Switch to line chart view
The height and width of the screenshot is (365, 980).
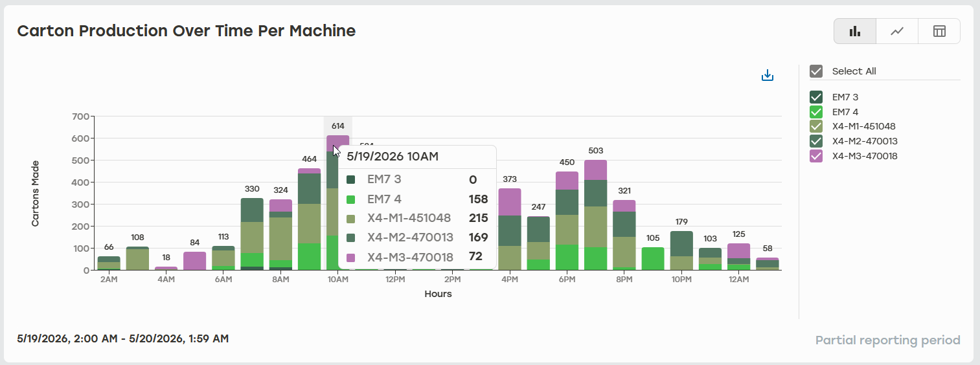click(x=897, y=31)
